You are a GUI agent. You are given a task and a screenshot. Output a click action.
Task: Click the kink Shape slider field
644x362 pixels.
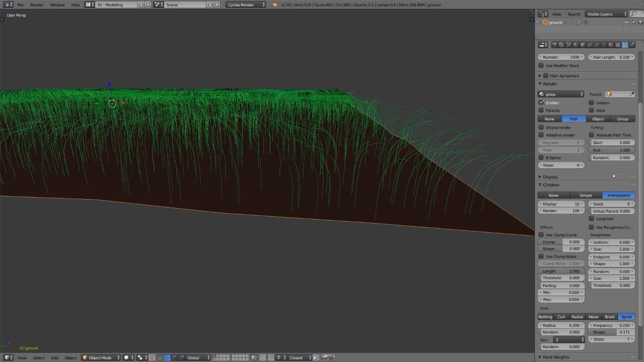click(611, 332)
